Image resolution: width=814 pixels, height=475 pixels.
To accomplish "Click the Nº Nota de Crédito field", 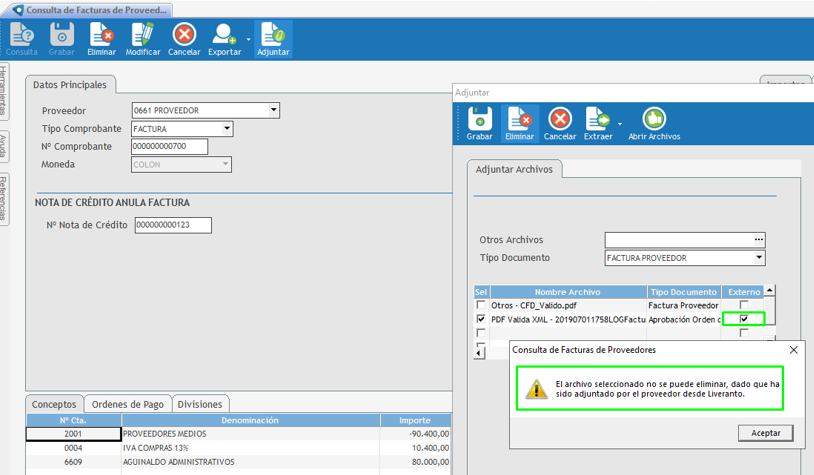I will (173, 225).
